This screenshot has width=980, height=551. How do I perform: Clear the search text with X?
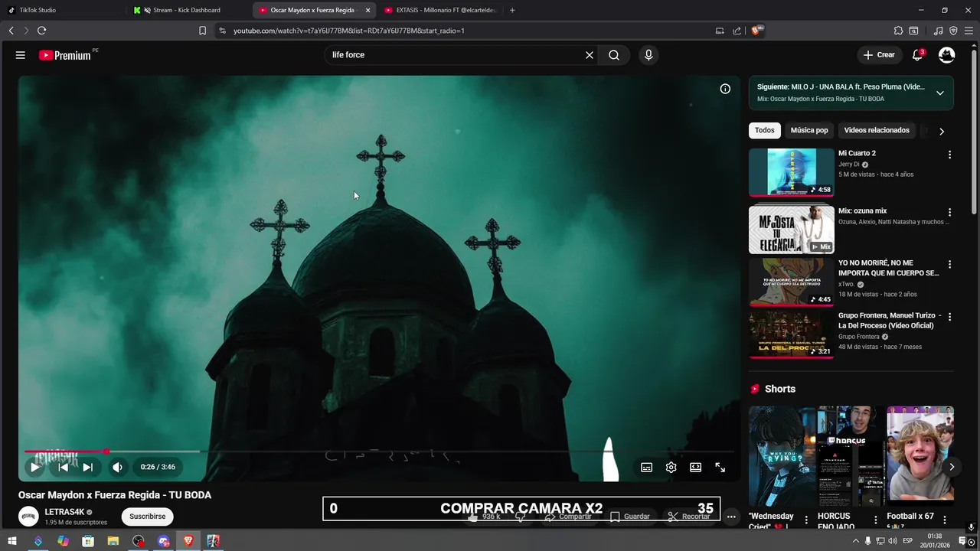(x=590, y=55)
